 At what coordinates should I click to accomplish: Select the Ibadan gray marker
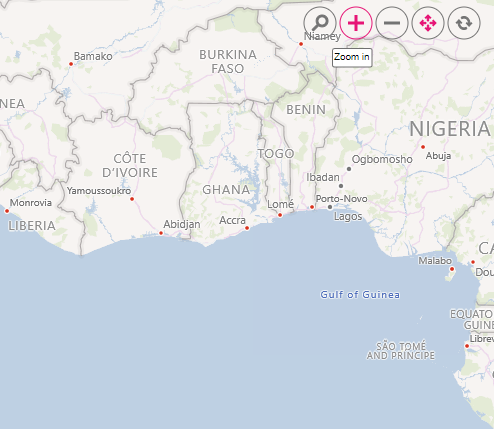(x=341, y=186)
